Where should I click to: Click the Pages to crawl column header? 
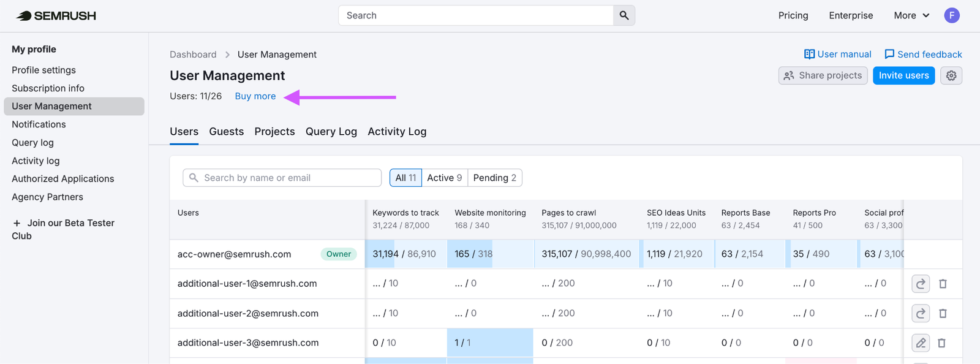coord(568,213)
